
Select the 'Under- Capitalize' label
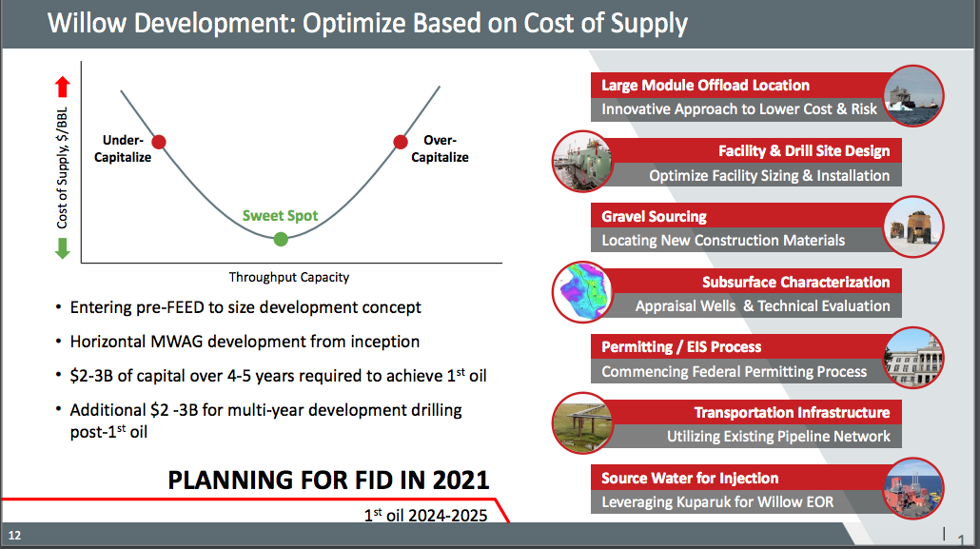pos(123,148)
